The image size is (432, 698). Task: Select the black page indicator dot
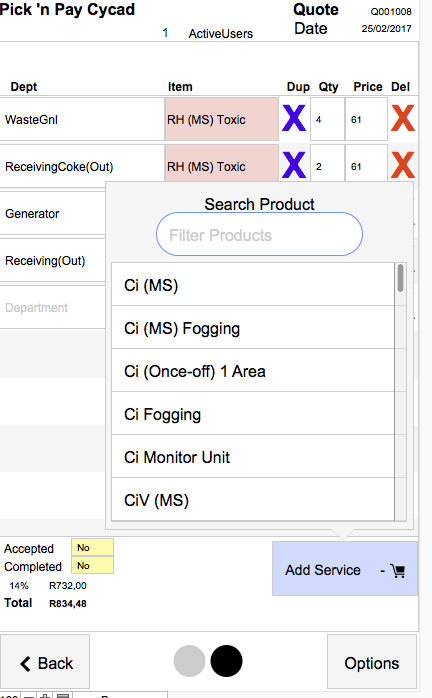point(226,661)
